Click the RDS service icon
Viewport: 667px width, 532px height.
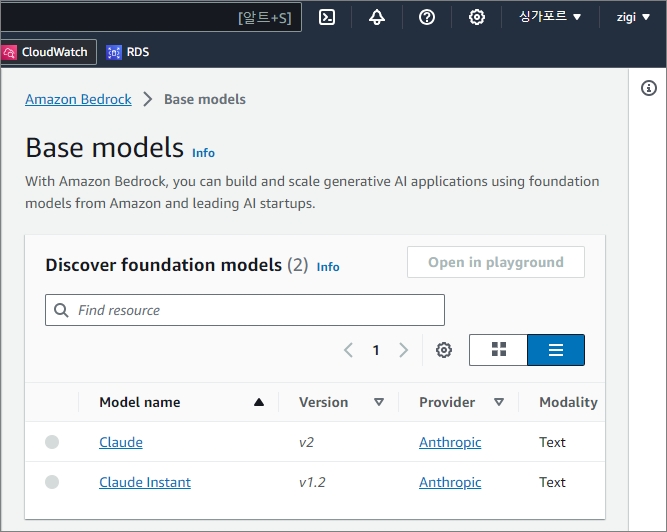pyautogui.click(x=114, y=52)
